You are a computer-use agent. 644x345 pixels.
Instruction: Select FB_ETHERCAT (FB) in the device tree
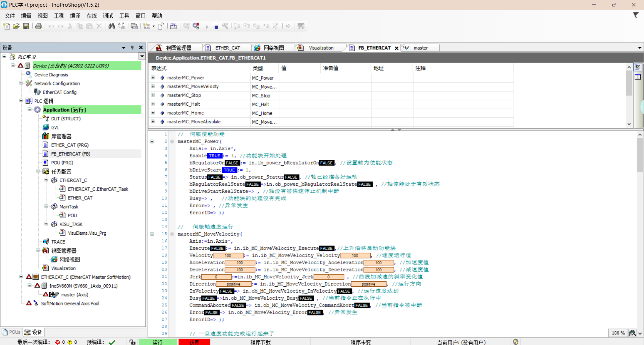tap(71, 154)
